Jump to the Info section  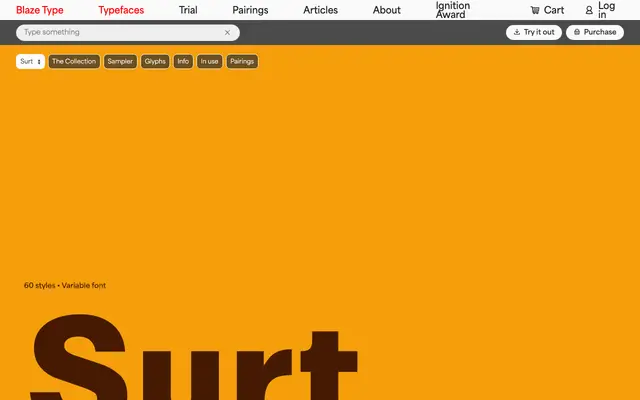(183, 62)
